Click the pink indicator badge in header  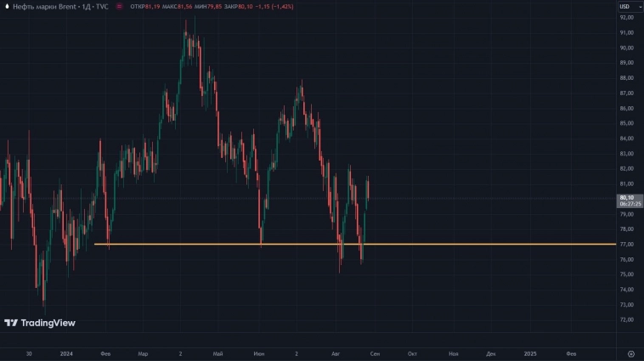[119, 6]
